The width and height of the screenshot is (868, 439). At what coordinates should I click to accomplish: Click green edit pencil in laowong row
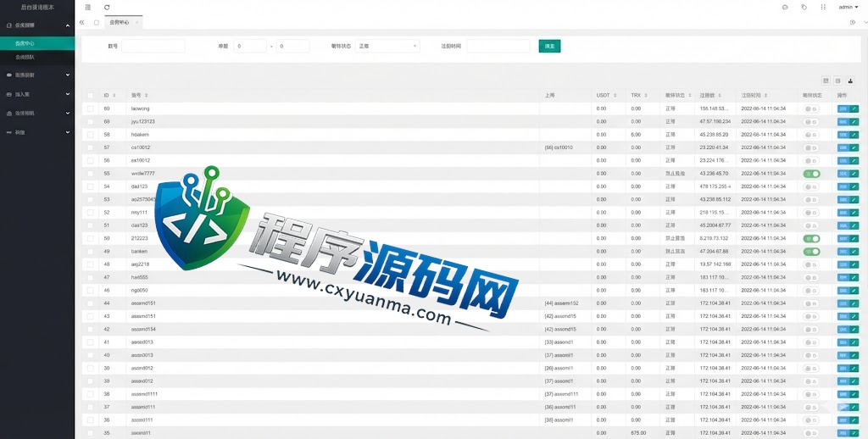pyautogui.click(x=854, y=109)
